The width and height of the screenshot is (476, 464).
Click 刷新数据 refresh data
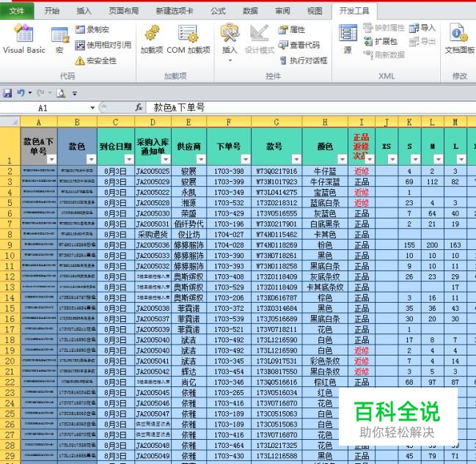[x=384, y=55]
